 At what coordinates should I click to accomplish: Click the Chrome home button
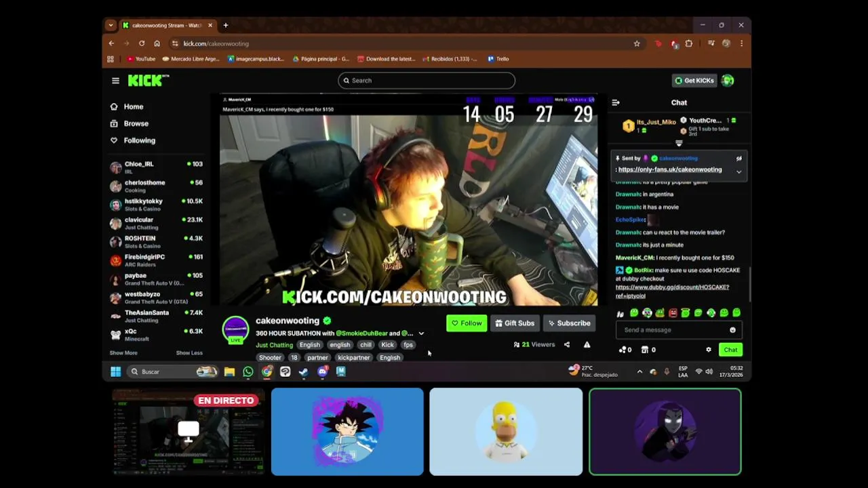157,43
